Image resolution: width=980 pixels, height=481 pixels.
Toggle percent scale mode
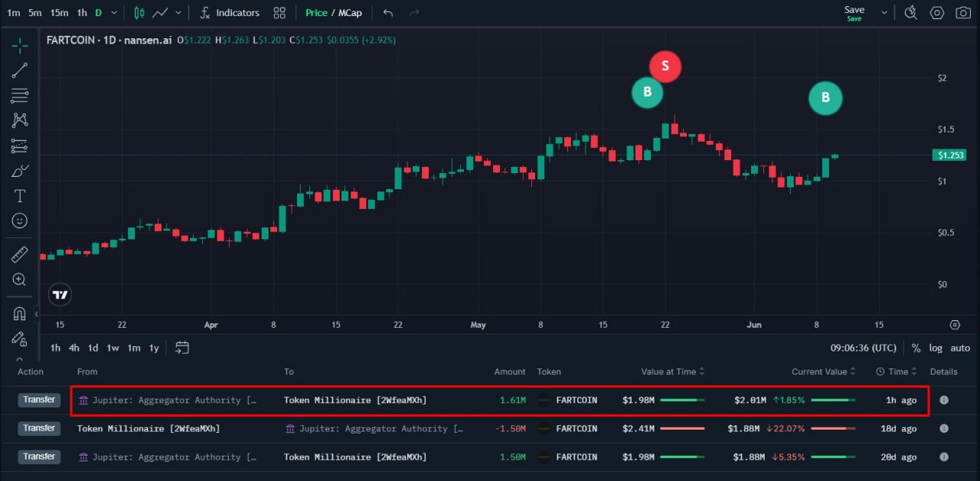click(x=916, y=348)
